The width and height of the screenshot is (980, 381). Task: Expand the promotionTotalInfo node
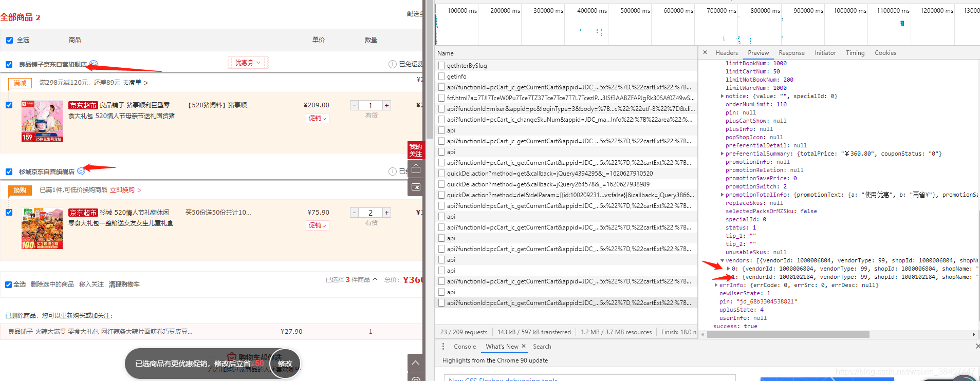pos(722,195)
